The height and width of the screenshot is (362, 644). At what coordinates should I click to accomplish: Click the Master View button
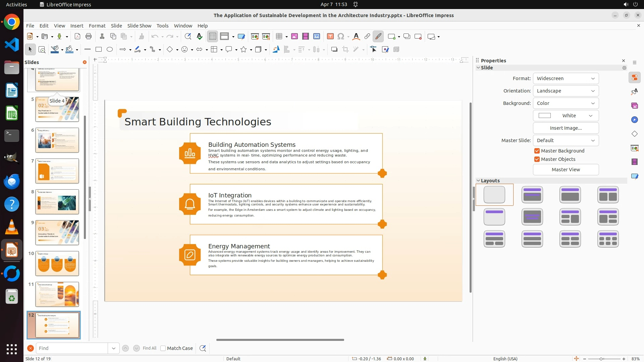click(566, 170)
